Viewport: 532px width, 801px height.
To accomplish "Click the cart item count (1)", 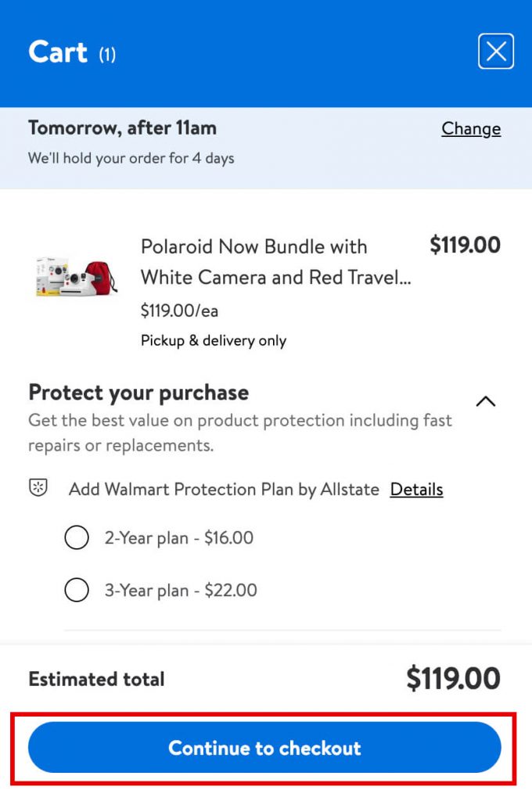I will (107, 55).
